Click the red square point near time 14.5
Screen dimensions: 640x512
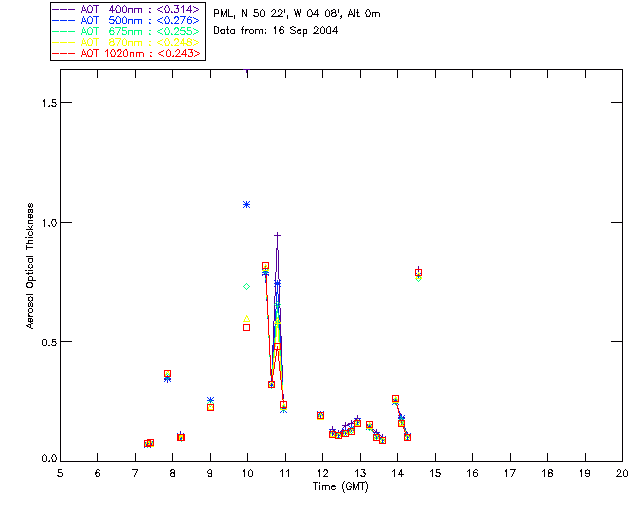click(x=418, y=272)
